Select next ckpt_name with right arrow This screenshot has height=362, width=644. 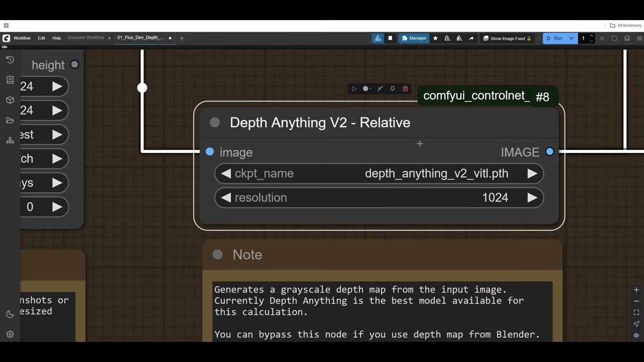(532, 173)
